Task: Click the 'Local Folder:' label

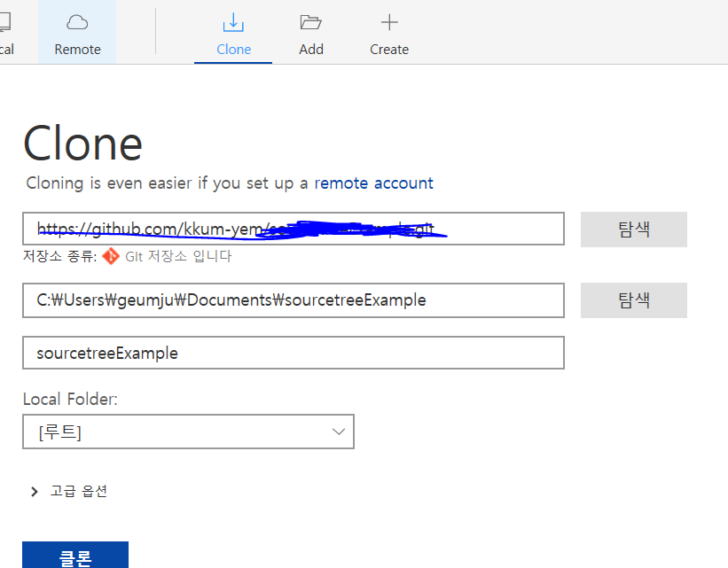Action: pyautogui.click(x=70, y=399)
